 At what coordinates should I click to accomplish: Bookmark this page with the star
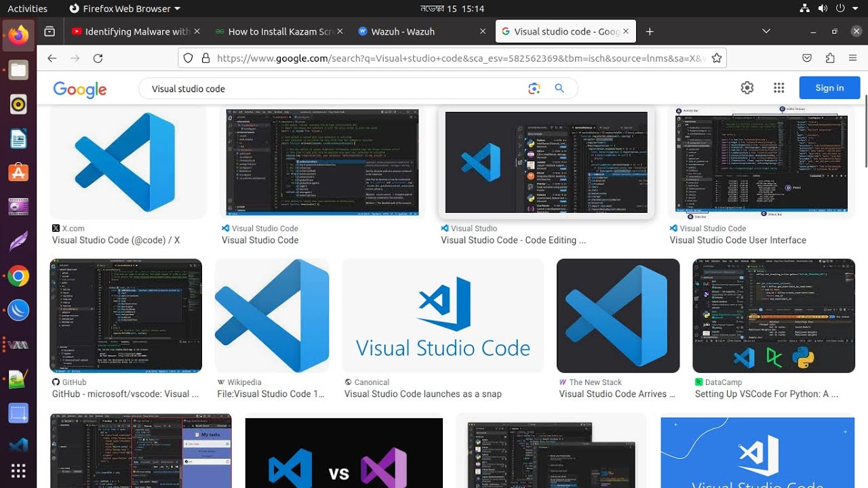716,58
